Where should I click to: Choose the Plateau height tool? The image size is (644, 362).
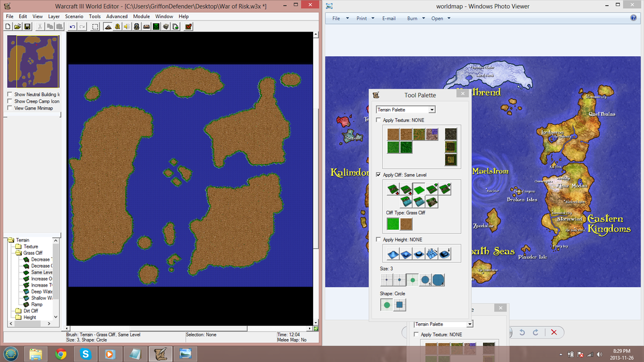(419, 254)
